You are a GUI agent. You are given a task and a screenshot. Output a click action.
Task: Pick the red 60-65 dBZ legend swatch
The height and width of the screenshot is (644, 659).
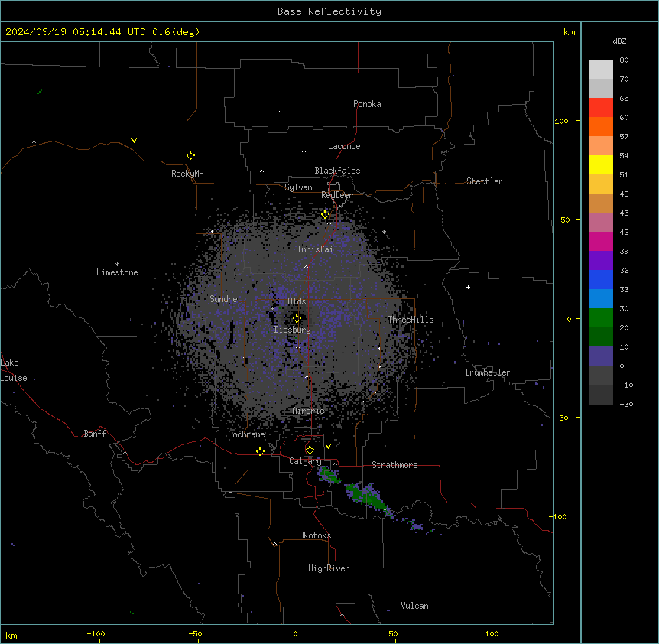[x=601, y=108]
